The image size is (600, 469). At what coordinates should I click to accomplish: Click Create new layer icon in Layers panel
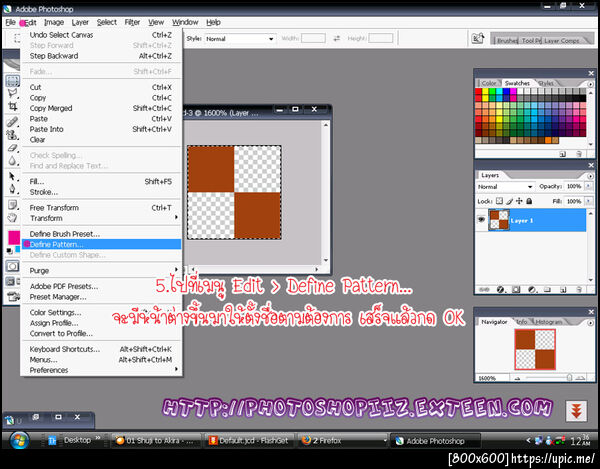click(563, 290)
